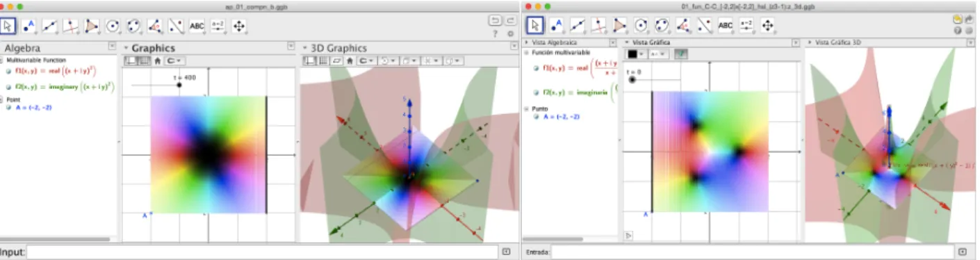Viewport: 980px width, 260px height.
Task: Expand Vista Algebraica style bar triangle
Action: pos(526,42)
